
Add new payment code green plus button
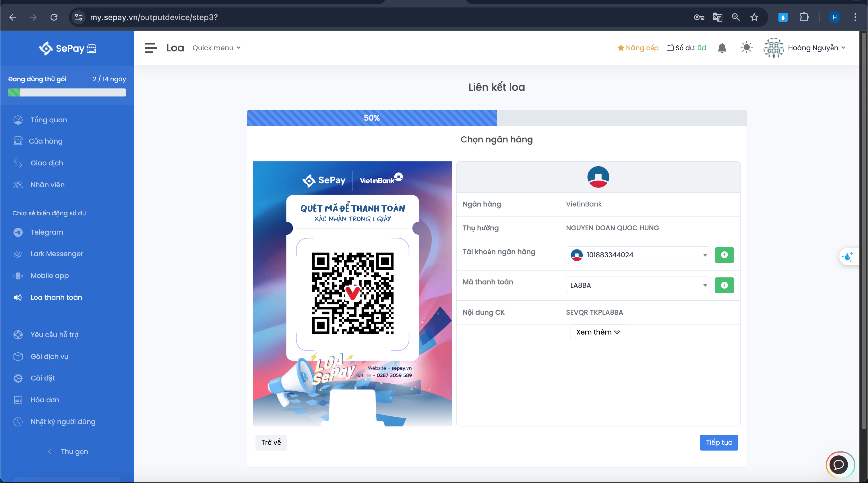tap(724, 285)
